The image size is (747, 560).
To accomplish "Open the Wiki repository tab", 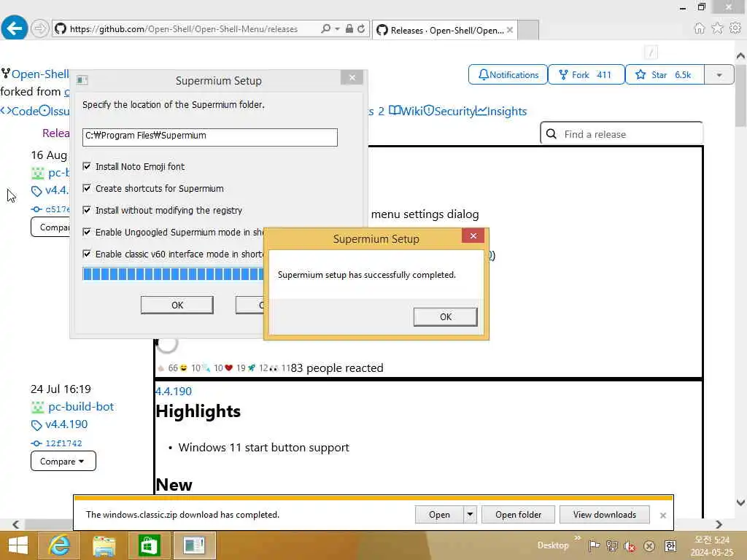I will coord(406,111).
